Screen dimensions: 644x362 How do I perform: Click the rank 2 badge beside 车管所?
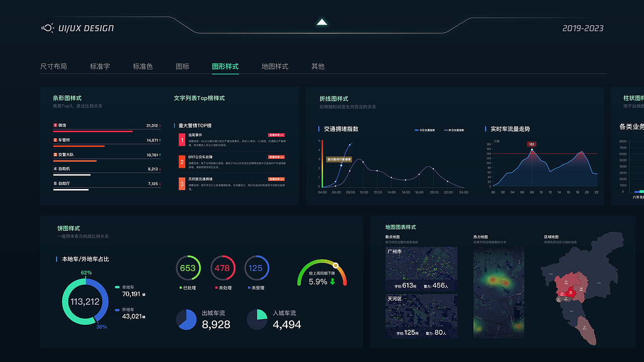click(x=55, y=140)
